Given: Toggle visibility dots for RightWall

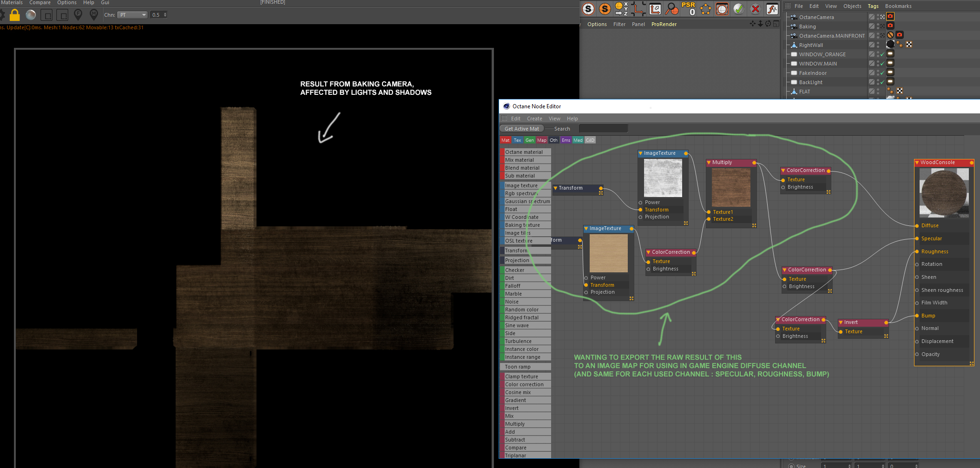Looking at the screenshot, I should point(878,45).
